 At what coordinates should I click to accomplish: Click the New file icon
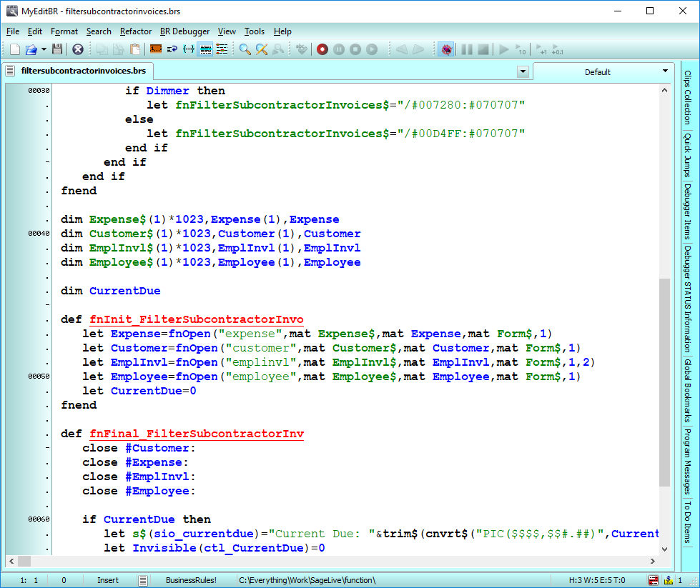pos(15,49)
